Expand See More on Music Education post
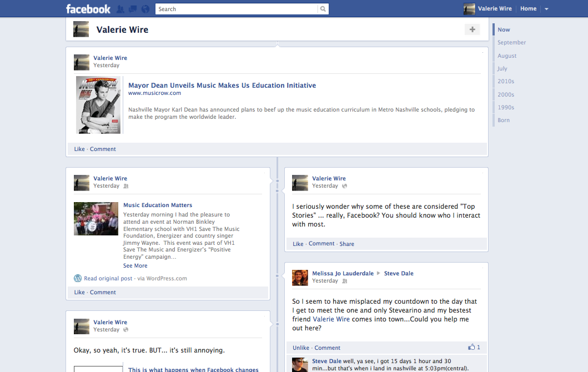This screenshot has width=588, height=372. pos(135,265)
